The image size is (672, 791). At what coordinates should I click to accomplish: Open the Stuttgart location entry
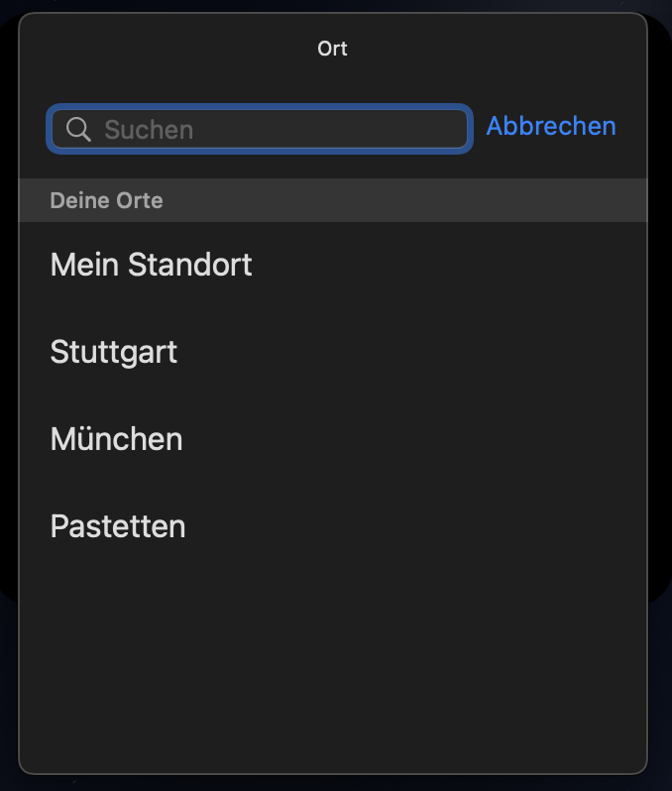click(114, 352)
